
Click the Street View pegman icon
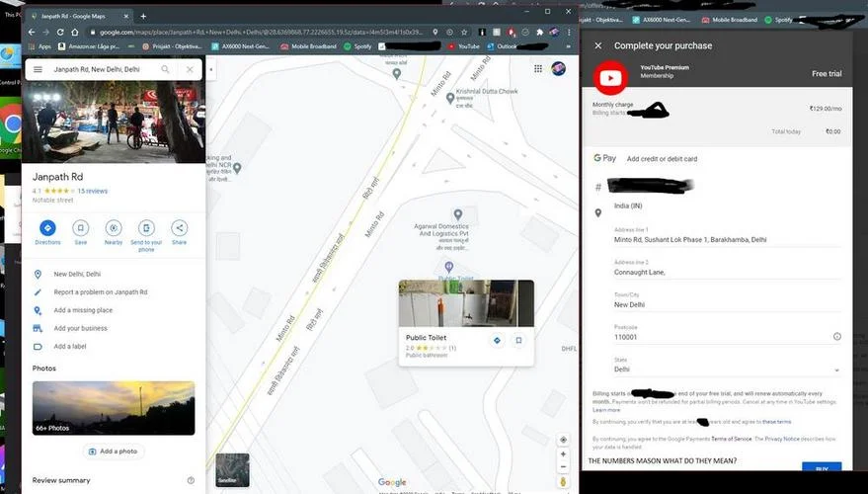click(x=563, y=482)
